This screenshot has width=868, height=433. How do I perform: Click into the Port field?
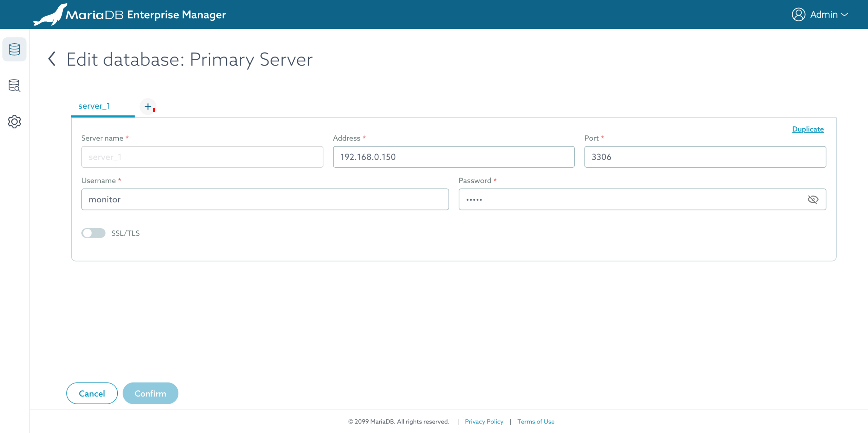705,157
